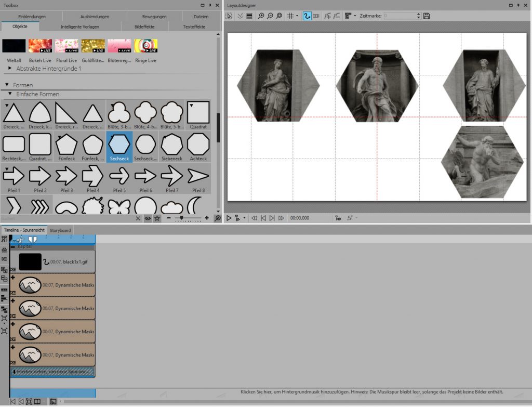Image resolution: width=532 pixels, height=407 pixels.
Task: Click the selection frame tool in Layoutdesigner
Action: coord(229,16)
